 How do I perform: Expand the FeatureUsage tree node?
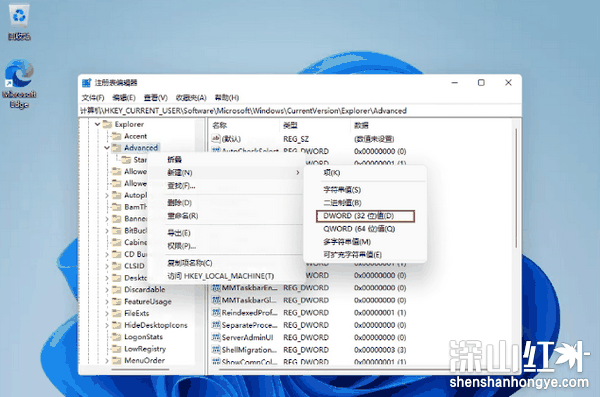107,302
